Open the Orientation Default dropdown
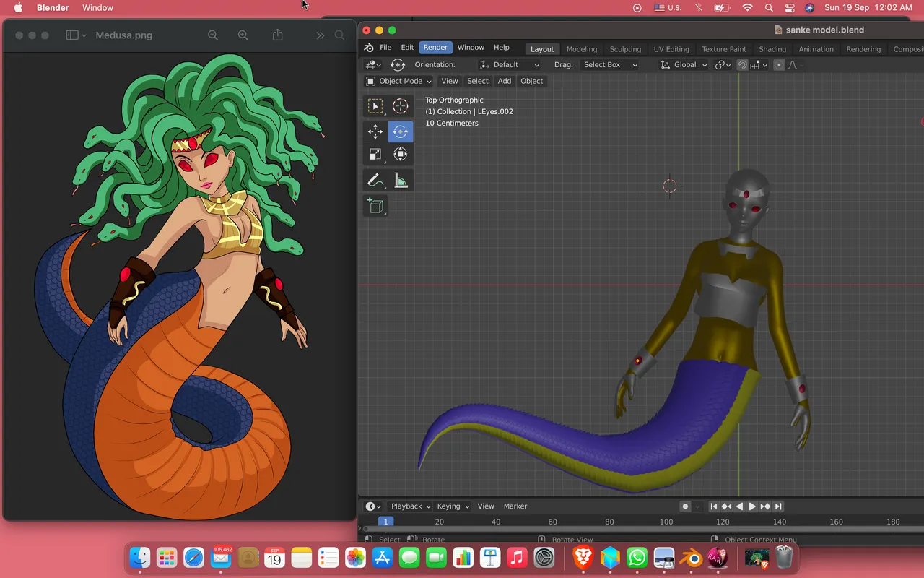924x578 pixels. (510, 65)
